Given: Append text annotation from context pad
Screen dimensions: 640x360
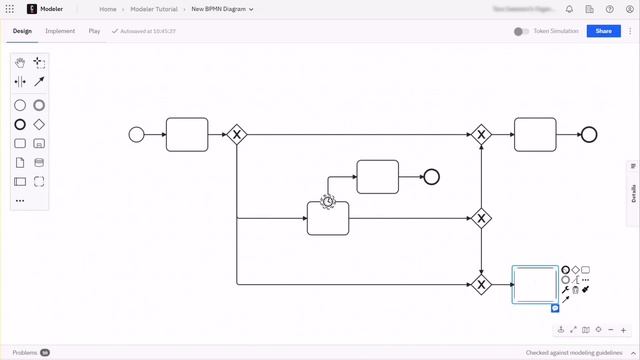Looking at the screenshot, I should 576,280.
